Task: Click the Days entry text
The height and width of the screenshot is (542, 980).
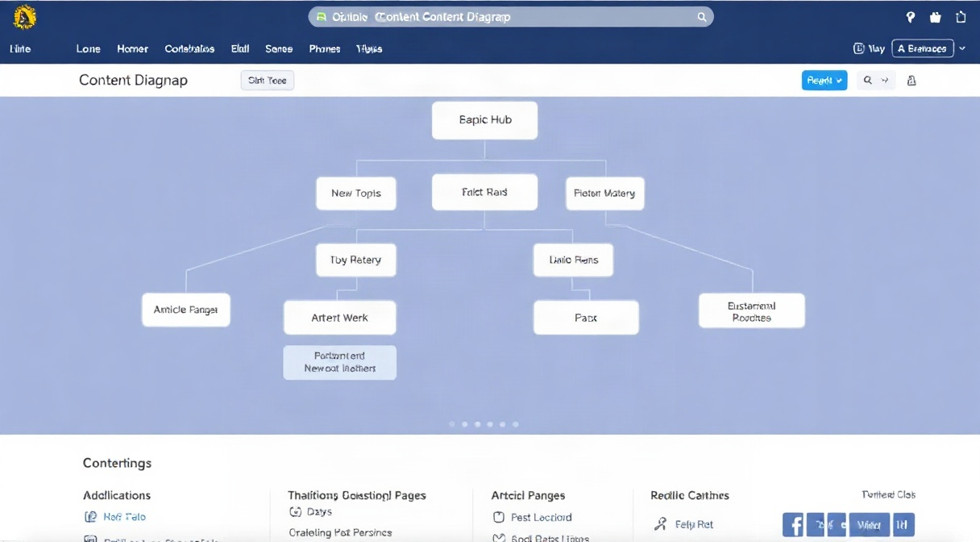Action: [x=319, y=511]
